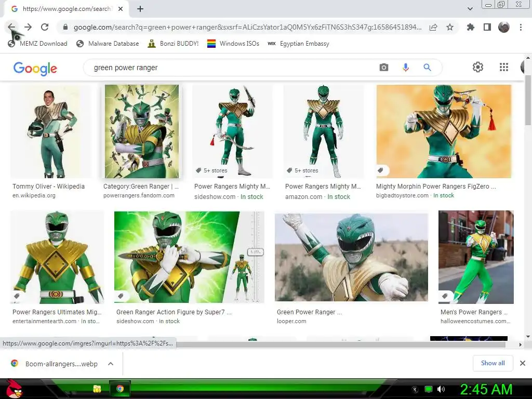The width and height of the screenshot is (532, 399).
Task: Click product tag on FigZero image
Action: (380, 170)
